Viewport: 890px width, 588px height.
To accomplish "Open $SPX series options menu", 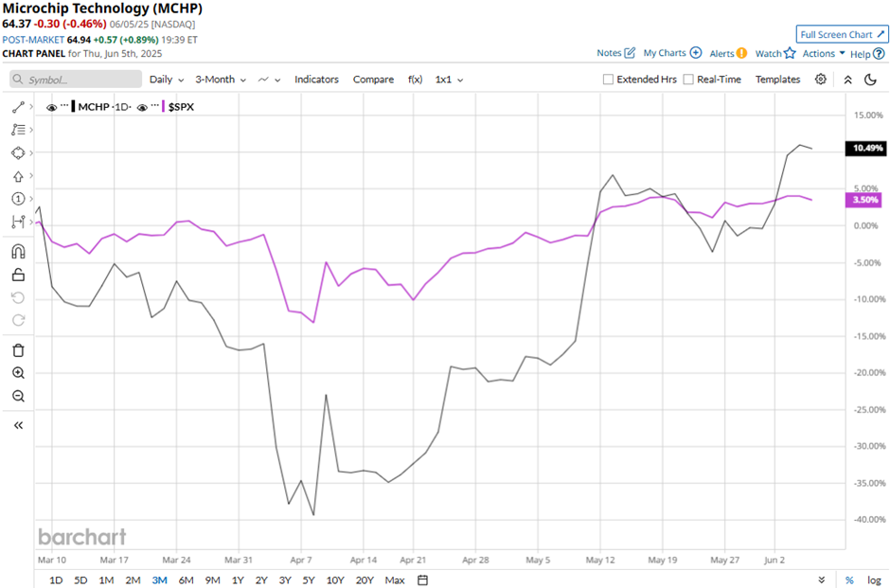I will tap(155, 105).
